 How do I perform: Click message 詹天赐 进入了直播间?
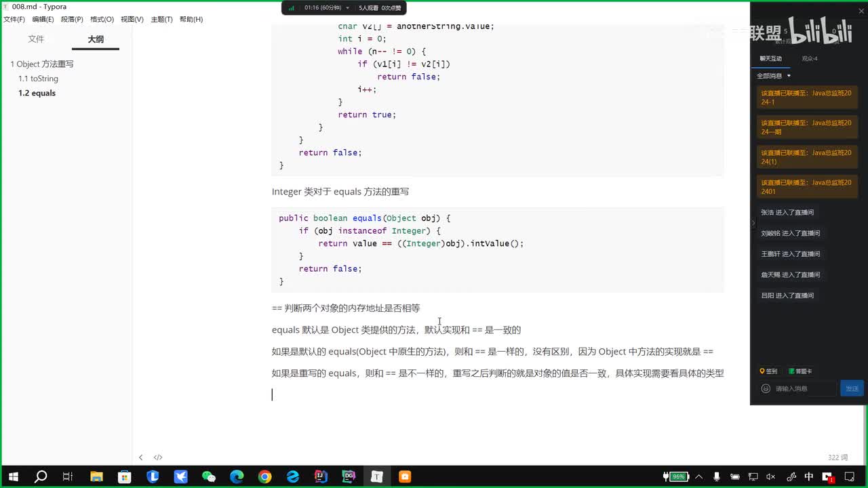coord(790,274)
